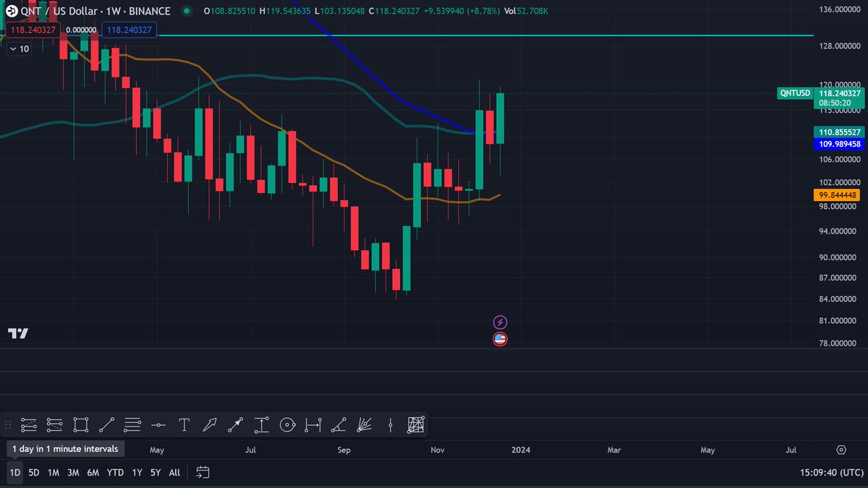Select the Pitchfork prediction tool
The image size is (868, 488).
coord(365,425)
